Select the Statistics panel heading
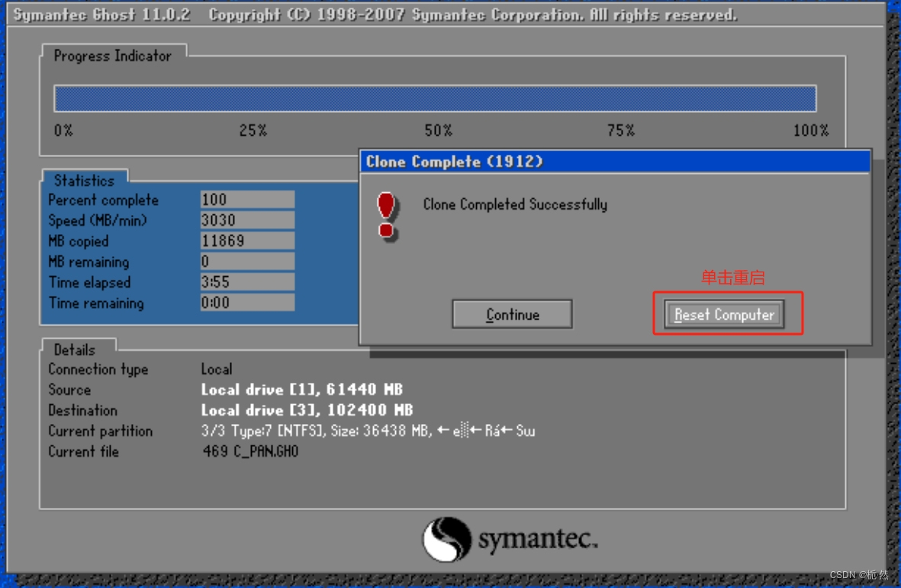901x588 pixels. [84, 180]
